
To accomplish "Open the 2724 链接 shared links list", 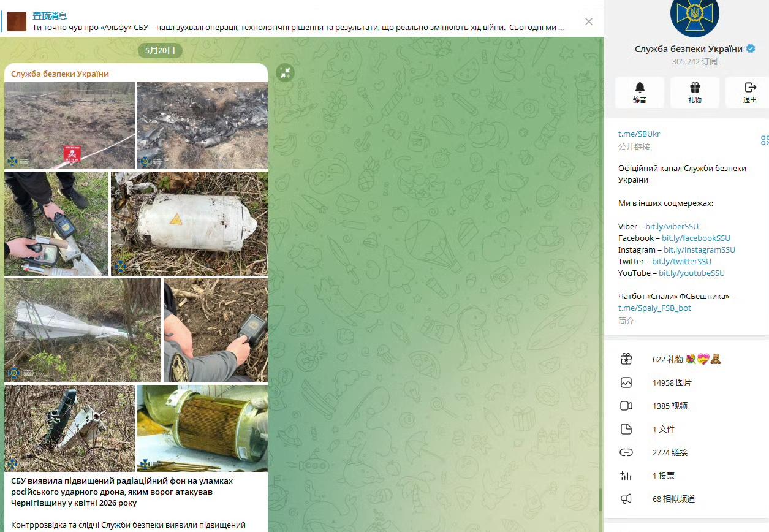I will [x=686, y=452].
